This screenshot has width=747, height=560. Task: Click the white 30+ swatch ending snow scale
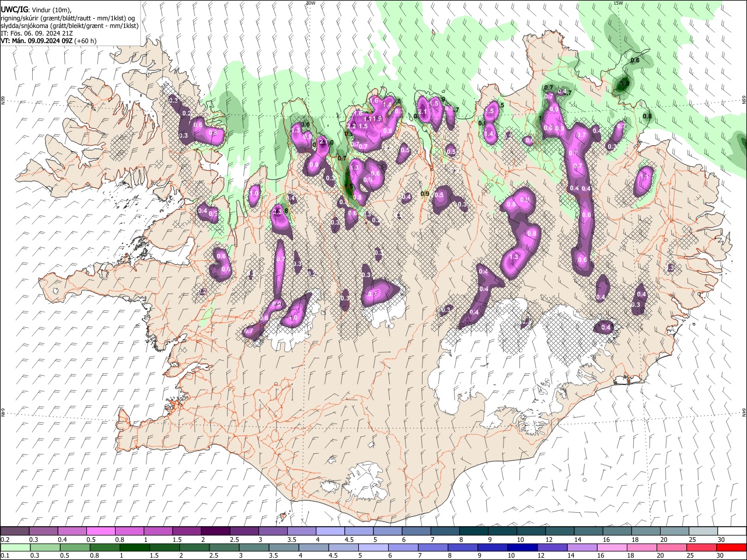pos(732,531)
